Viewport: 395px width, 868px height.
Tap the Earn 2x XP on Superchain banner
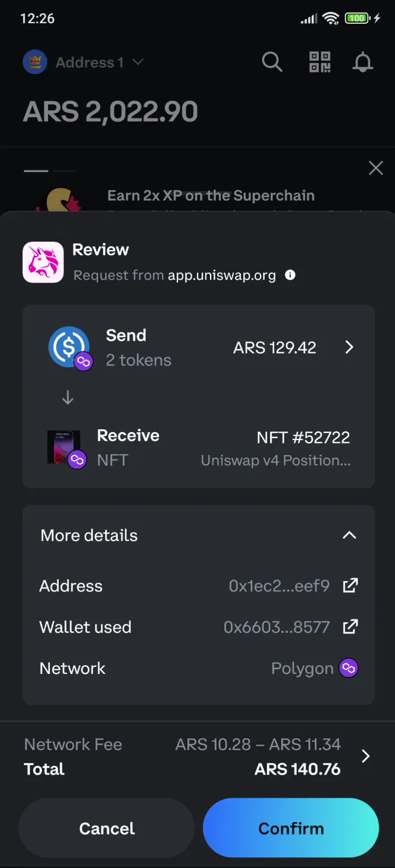[x=211, y=195]
